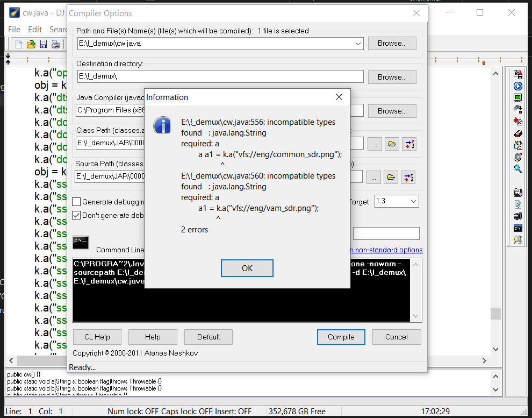532x418 pixels.
Task: Click 'Caps lock: OFF' in status bar
Action: pos(186,412)
